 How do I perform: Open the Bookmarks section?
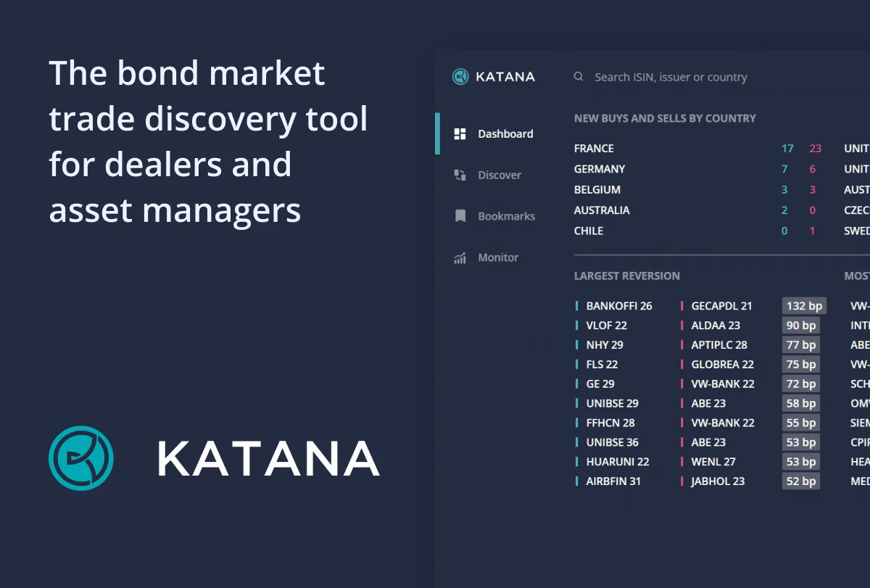pos(507,215)
